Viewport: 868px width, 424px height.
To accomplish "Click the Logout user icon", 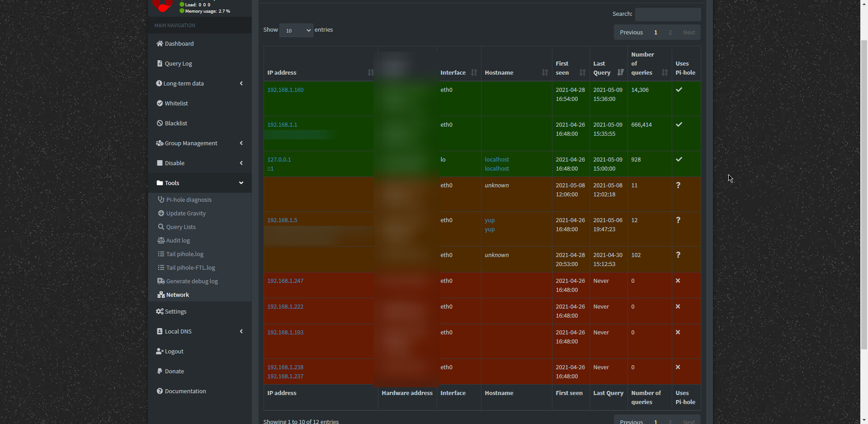I will pos(160,351).
